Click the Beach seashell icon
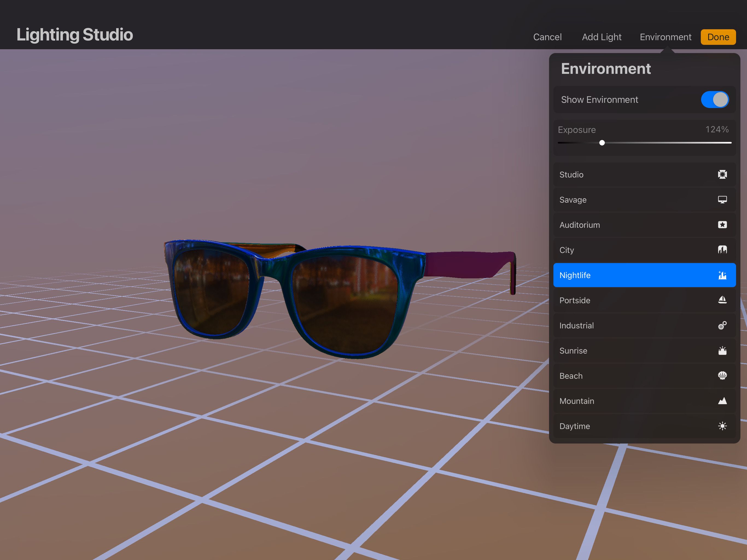Screen dimensions: 747x560 click(722, 376)
